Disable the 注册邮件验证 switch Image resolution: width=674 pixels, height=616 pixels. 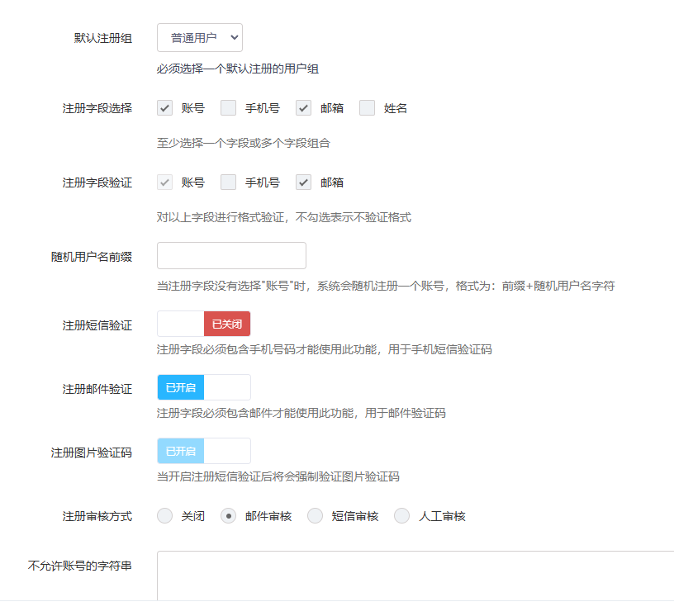pyautogui.click(x=203, y=387)
